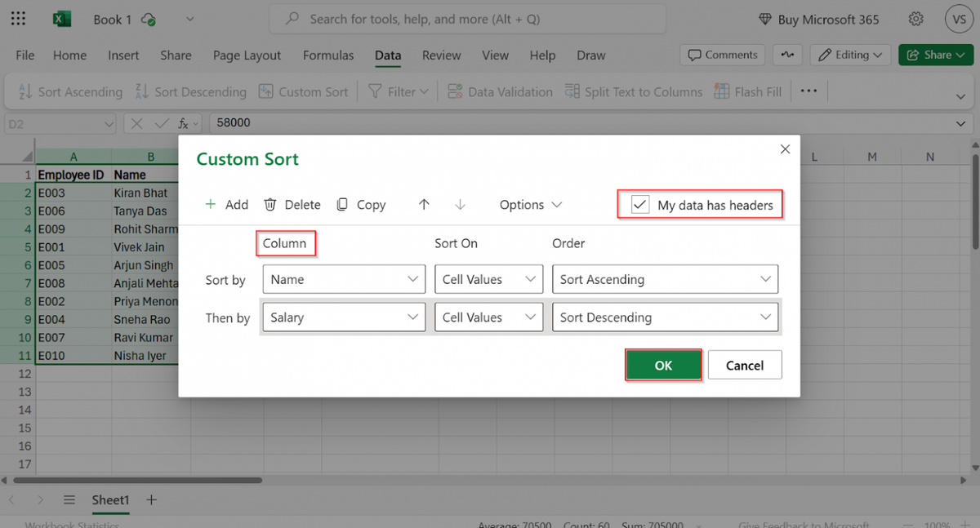Open Sort by column dropdown showing Name

[x=344, y=279]
